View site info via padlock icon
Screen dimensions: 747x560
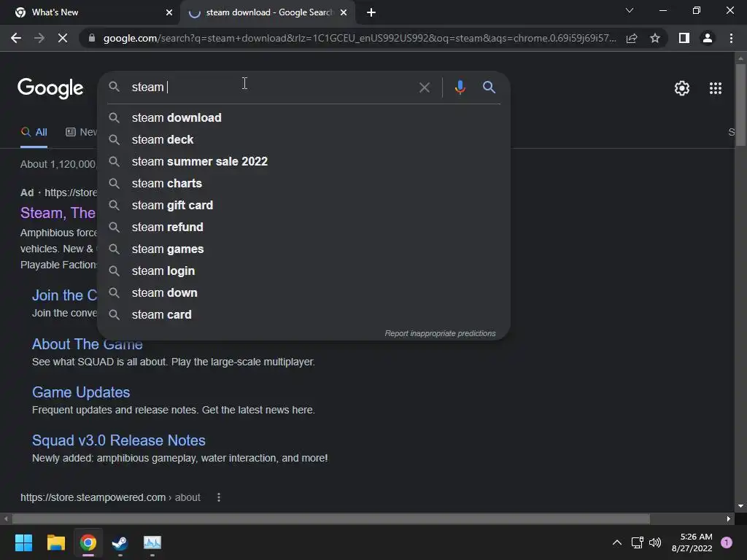(91, 38)
